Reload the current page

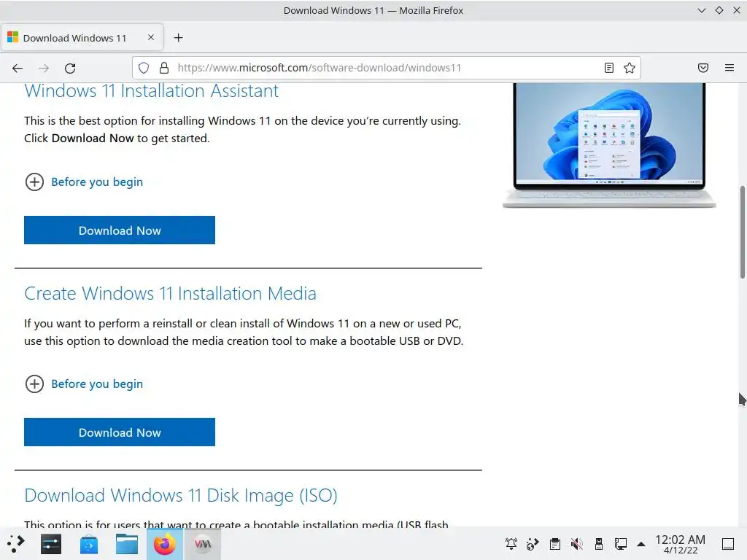click(70, 68)
